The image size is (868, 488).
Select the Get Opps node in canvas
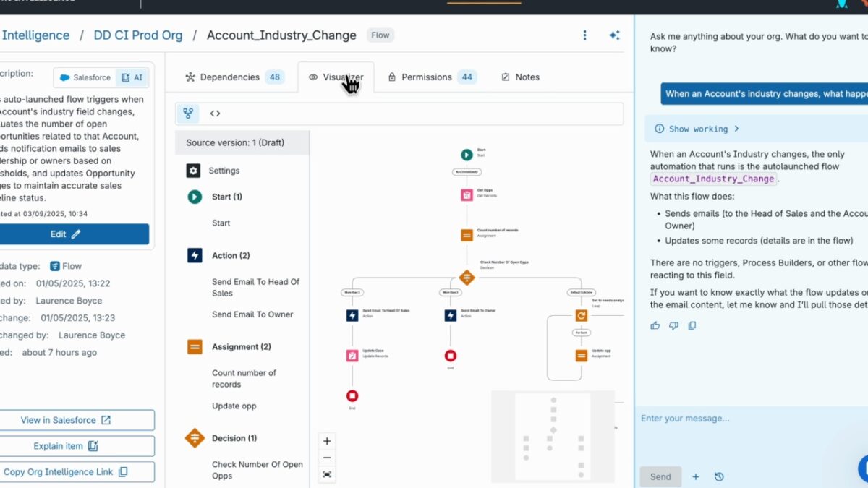(467, 194)
